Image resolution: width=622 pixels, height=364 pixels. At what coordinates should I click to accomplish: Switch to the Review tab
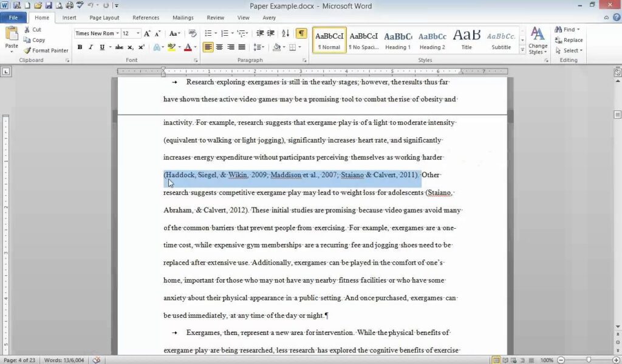[x=216, y=18]
